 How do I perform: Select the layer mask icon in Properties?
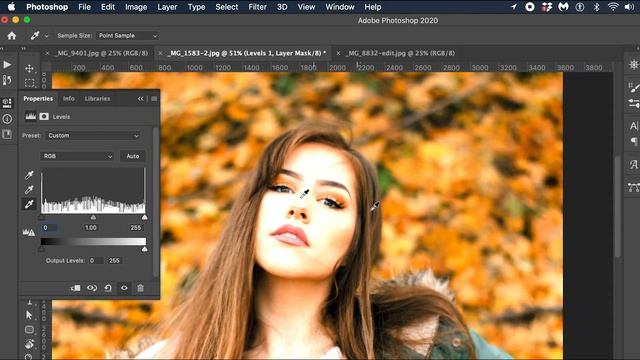(44, 116)
